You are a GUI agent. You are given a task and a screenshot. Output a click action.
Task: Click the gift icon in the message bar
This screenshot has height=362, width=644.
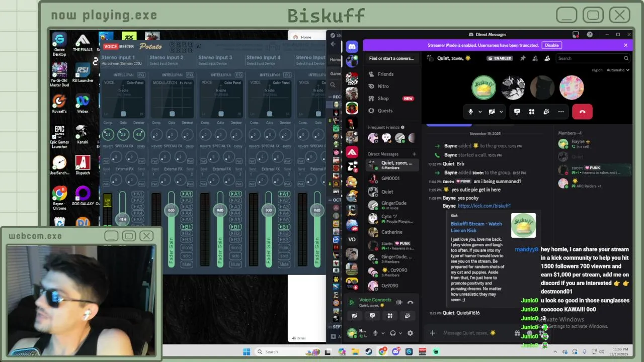pyautogui.click(x=517, y=333)
